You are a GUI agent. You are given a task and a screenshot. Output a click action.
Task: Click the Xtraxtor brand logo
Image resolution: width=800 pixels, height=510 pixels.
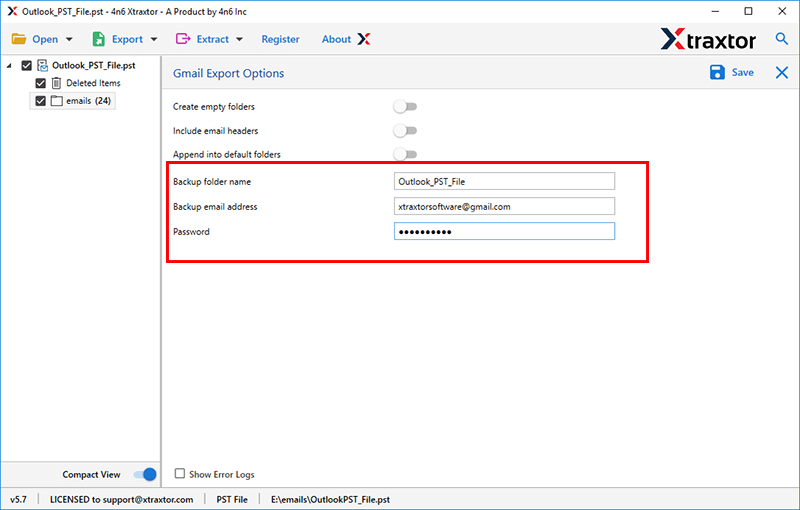click(x=708, y=39)
